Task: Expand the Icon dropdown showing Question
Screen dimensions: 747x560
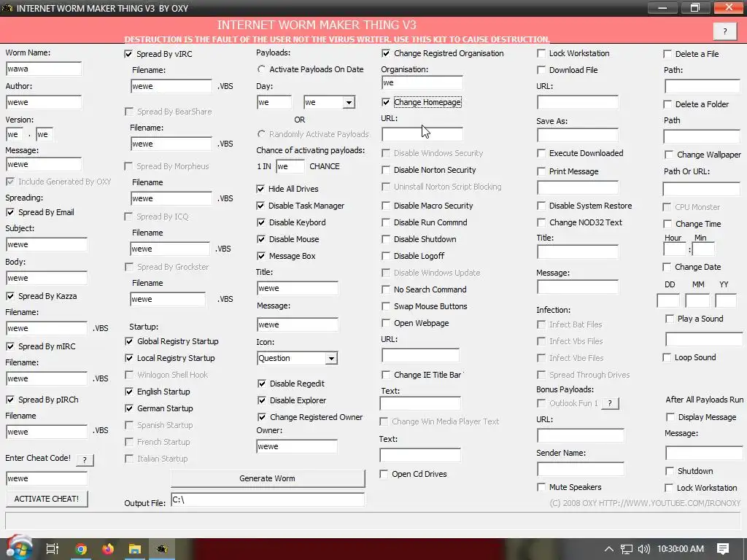Action: tap(331, 359)
